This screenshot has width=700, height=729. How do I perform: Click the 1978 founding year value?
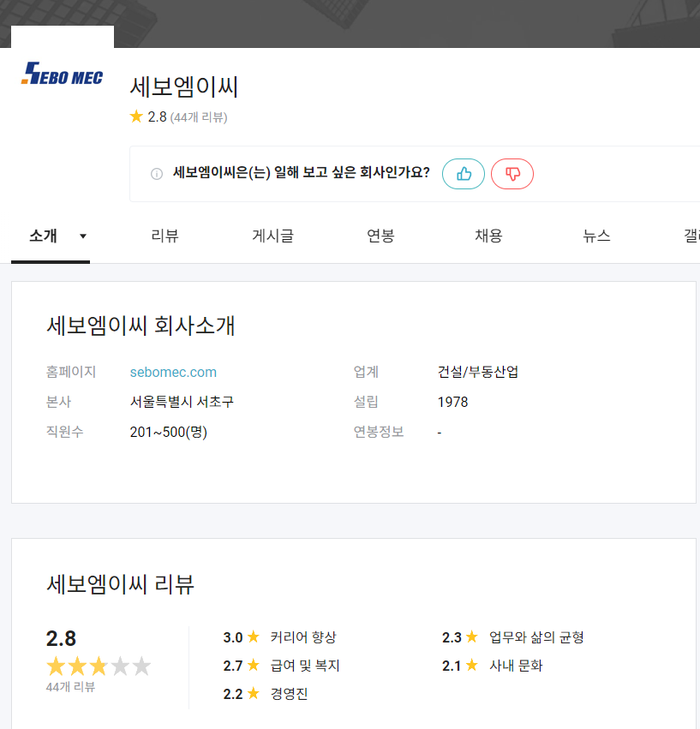click(452, 402)
